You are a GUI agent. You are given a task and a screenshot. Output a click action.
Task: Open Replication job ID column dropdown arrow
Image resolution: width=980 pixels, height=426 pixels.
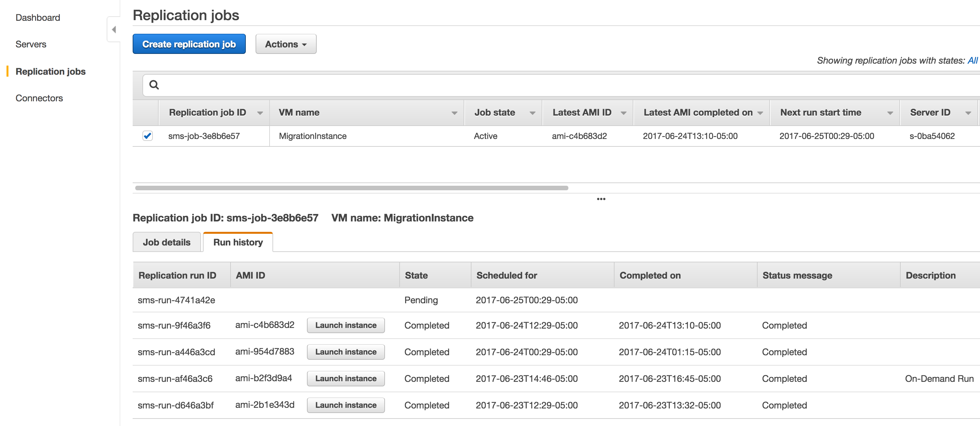tap(260, 113)
